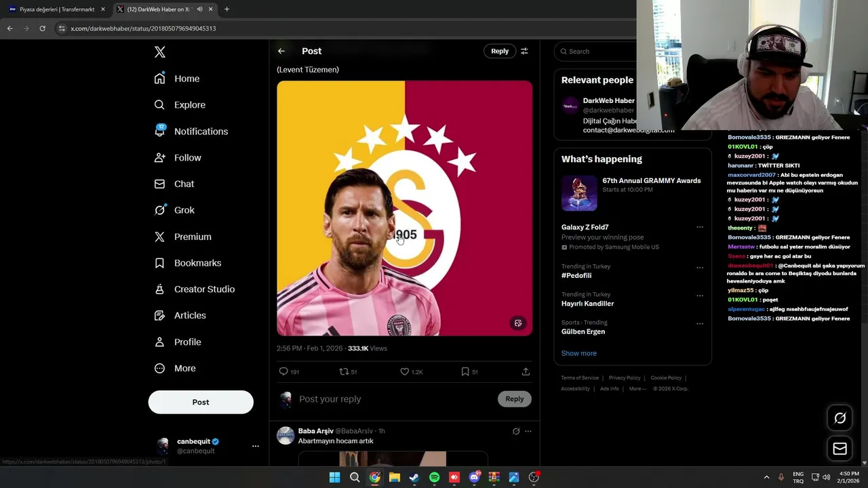Image resolution: width=868 pixels, height=488 pixels.
Task: Mute the DarkWeb Haber tab audio
Action: tap(199, 9)
